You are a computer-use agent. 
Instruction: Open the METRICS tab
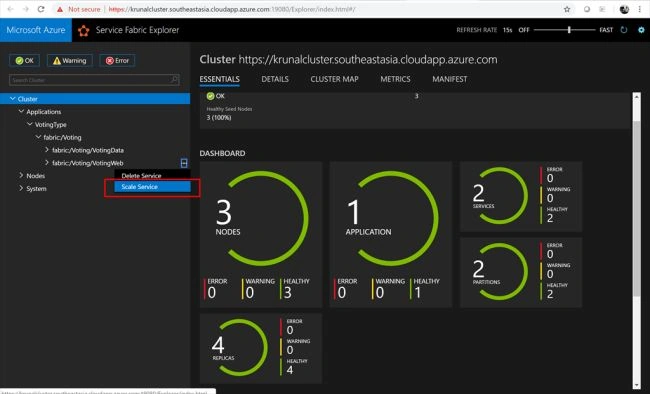[x=395, y=79]
